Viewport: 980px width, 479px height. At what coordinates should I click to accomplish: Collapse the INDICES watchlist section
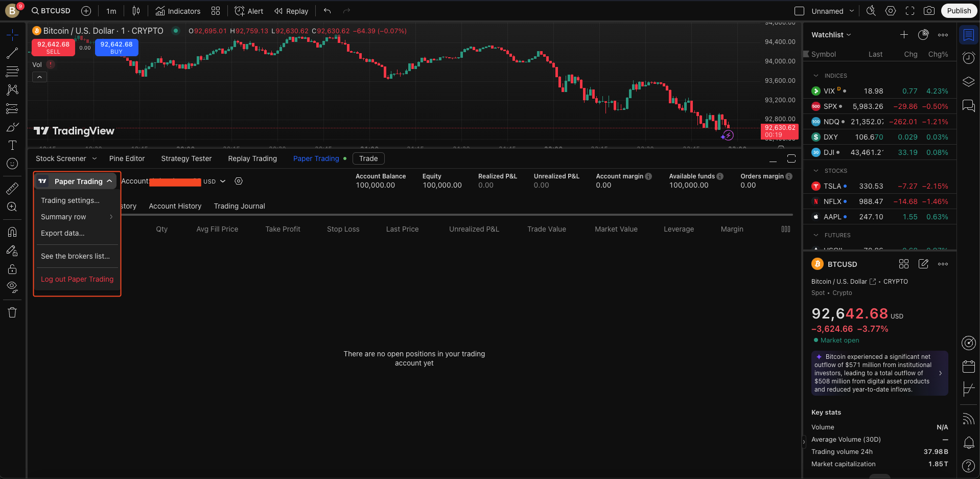816,76
